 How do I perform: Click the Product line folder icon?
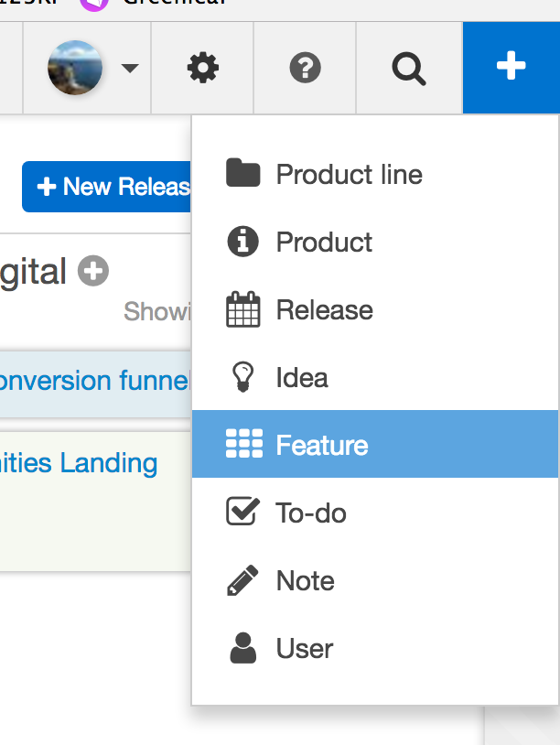click(242, 174)
